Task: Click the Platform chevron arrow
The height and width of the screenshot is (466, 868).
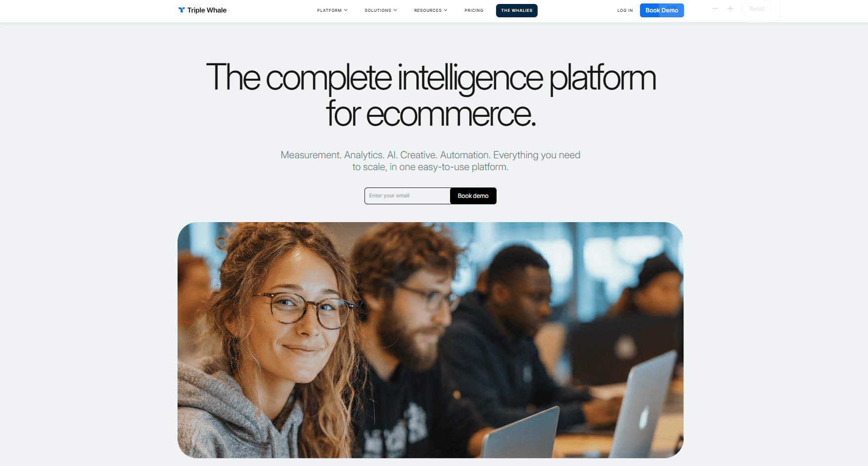Action: click(x=346, y=10)
